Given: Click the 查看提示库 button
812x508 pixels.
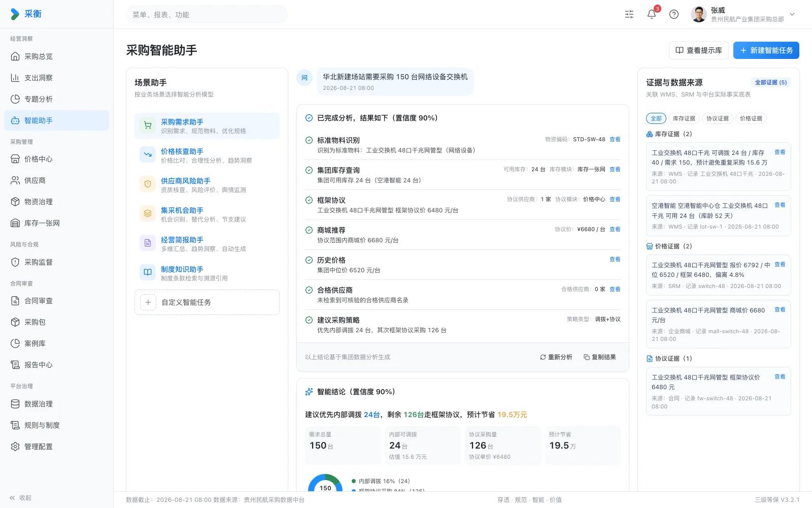Looking at the screenshot, I should point(698,50).
